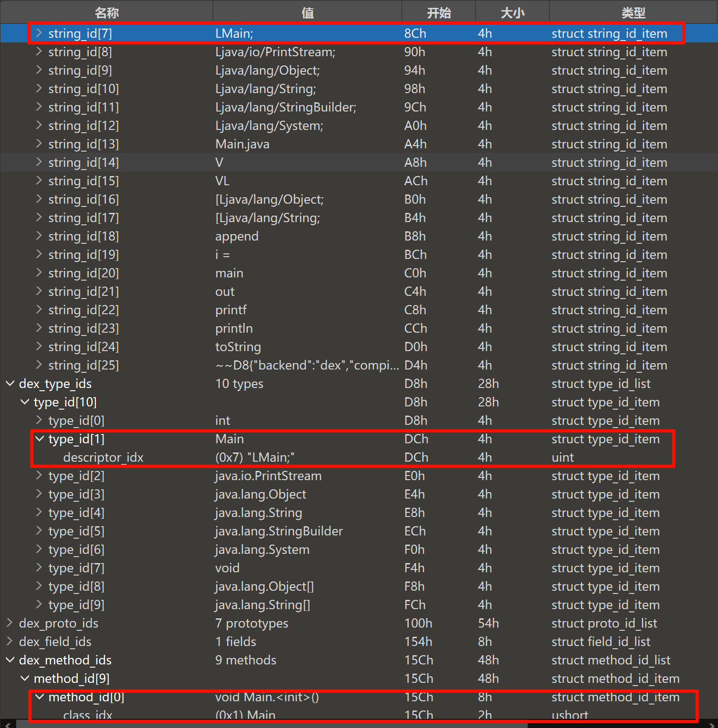718x728 pixels.
Task: Click the 名称 column header
Action: click(x=106, y=12)
